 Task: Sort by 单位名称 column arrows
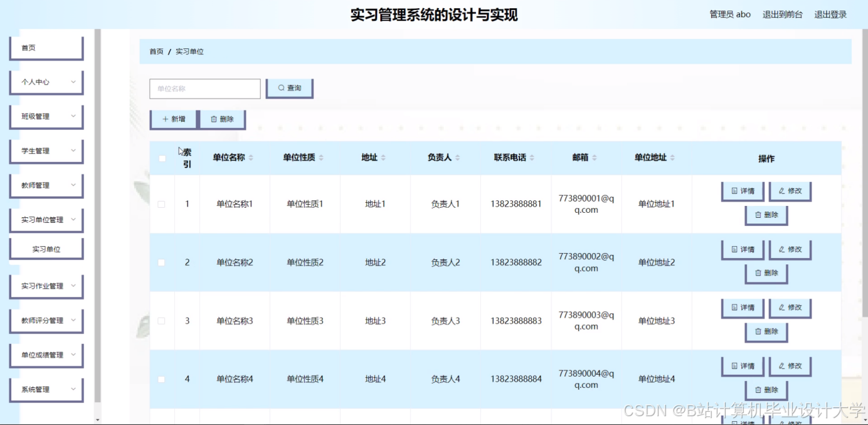pos(251,158)
